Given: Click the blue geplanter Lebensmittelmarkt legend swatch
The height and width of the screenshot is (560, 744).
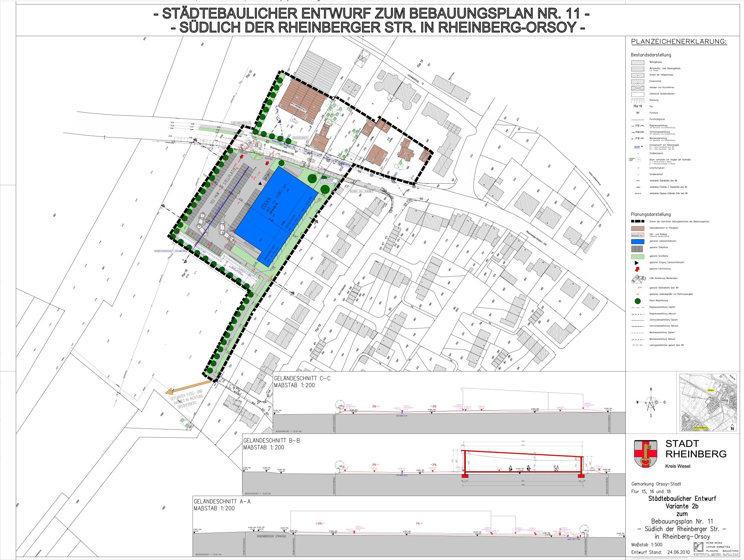Looking at the screenshot, I should coord(638,241).
